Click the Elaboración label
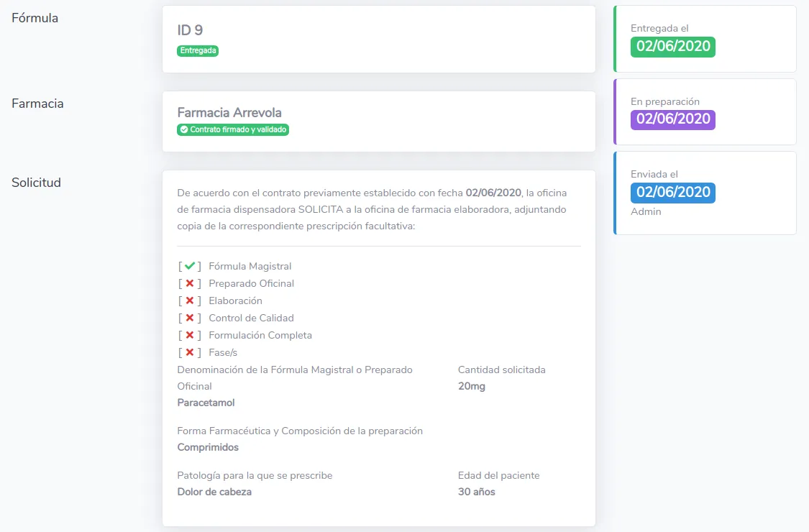This screenshot has width=809, height=532. coord(235,301)
